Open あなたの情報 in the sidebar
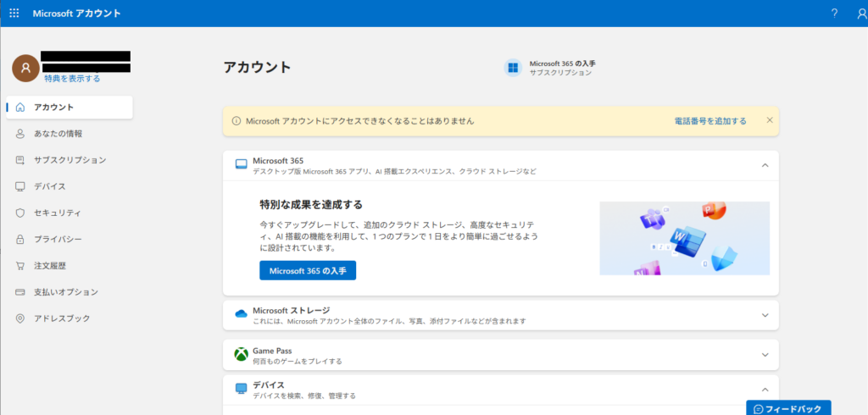The width and height of the screenshot is (868, 415). click(x=58, y=134)
